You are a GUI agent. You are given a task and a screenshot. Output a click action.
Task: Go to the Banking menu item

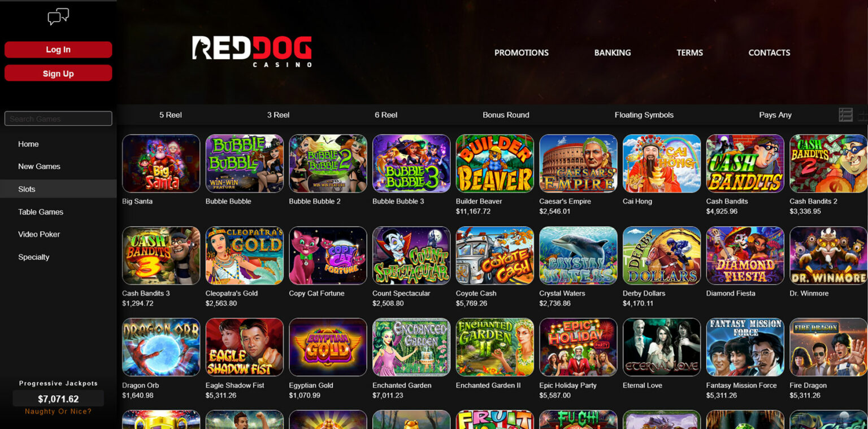tap(613, 52)
